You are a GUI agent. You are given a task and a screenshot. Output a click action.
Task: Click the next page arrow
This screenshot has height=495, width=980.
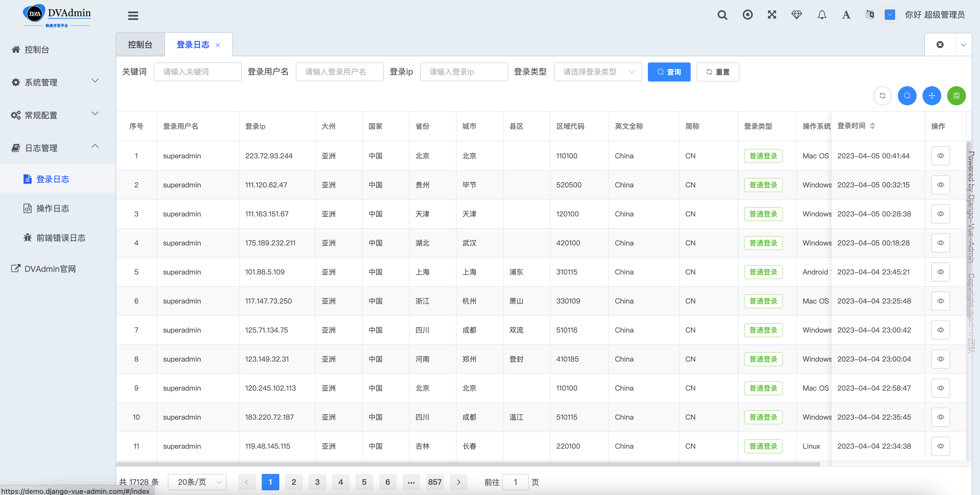458,482
